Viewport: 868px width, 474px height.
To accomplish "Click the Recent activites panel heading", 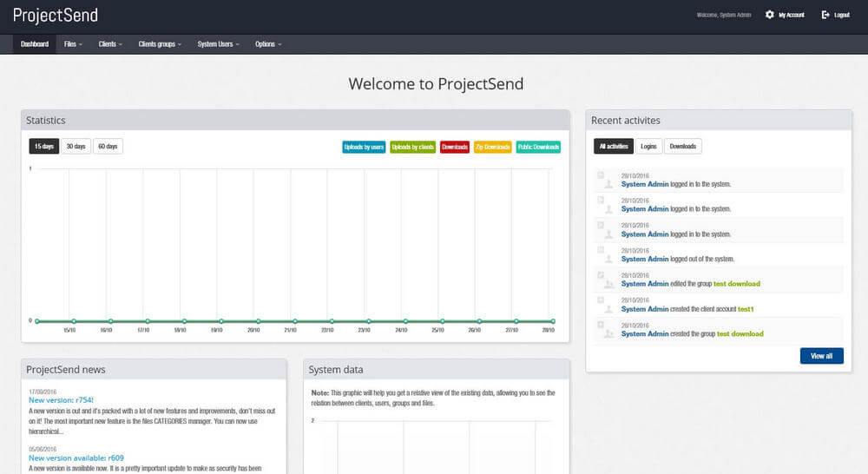I will coord(626,120).
